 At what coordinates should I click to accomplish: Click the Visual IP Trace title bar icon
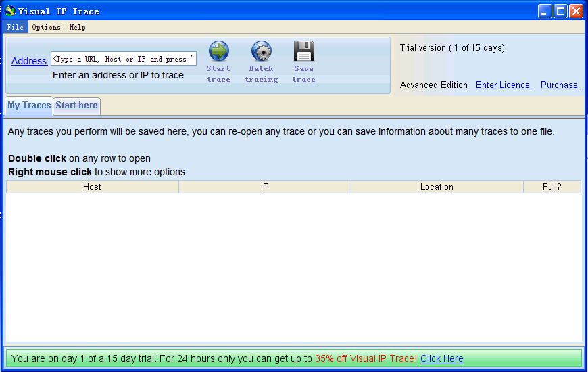[9, 11]
